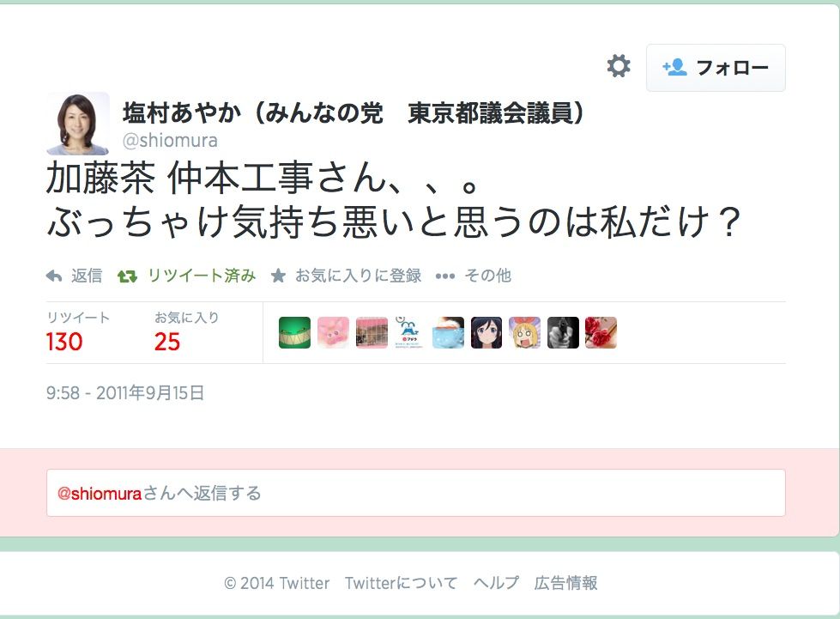The image size is (840, 619).
Task: Click the black-and-white handgun avatar
Action: click(x=563, y=332)
